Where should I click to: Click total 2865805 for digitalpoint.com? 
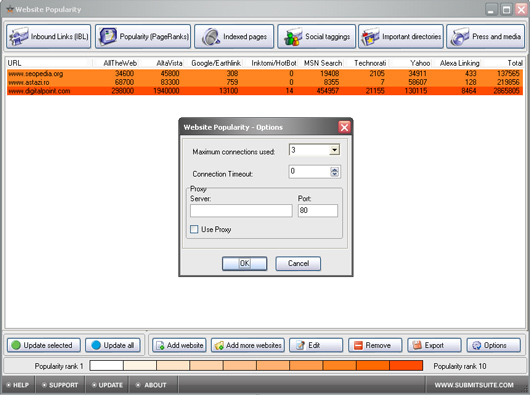tap(506, 91)
